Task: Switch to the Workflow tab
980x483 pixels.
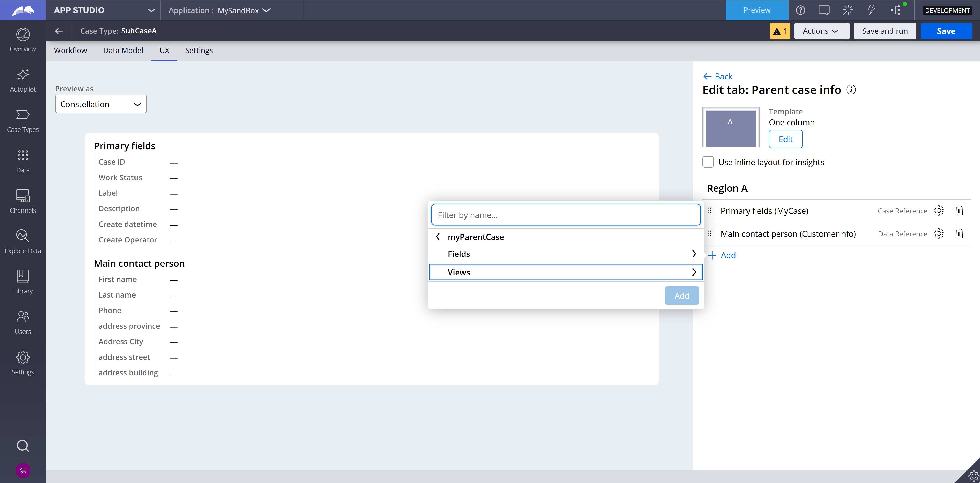Action: 70,51
